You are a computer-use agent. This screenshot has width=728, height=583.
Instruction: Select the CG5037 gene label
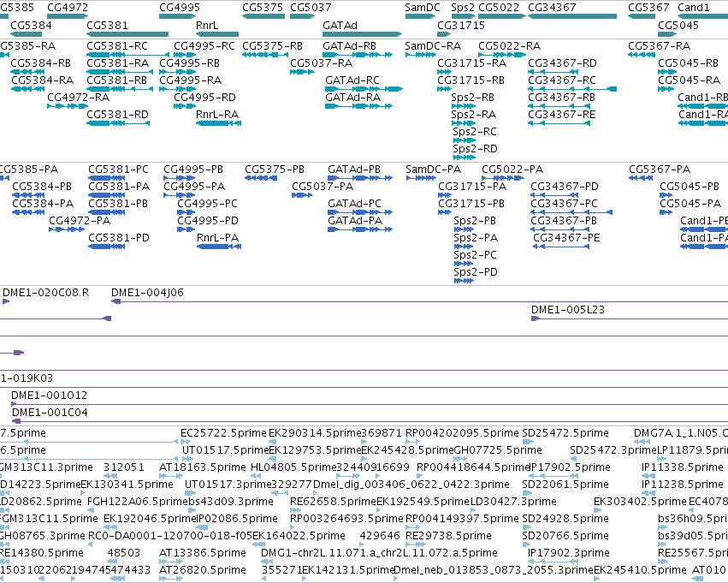(x=311, y=8)
